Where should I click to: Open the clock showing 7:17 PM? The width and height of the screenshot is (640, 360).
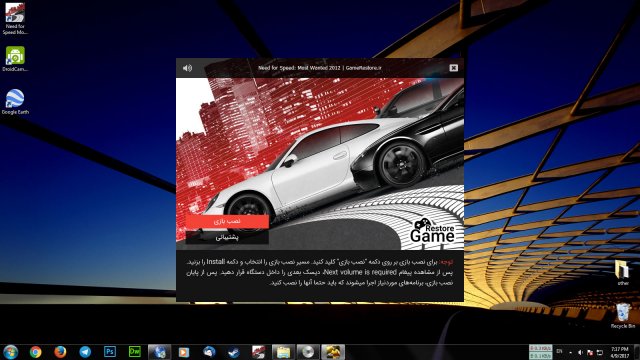tap(620, 352)
